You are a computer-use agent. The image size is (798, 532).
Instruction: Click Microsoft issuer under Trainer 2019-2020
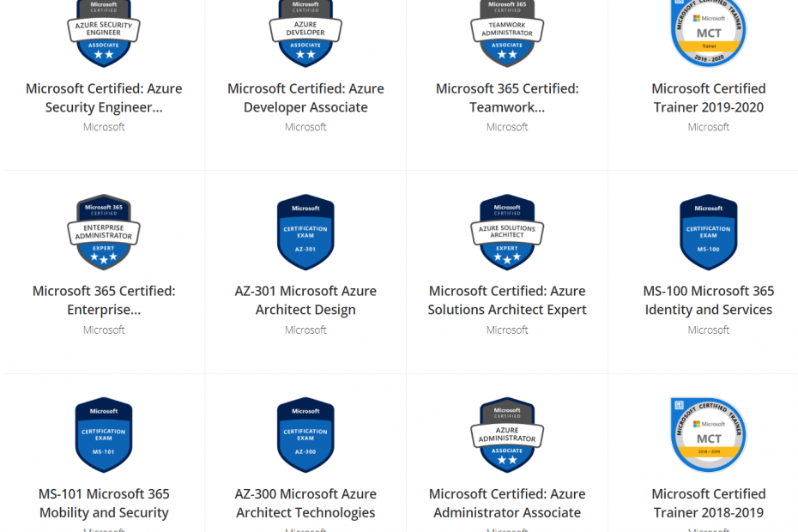[709, 127]
